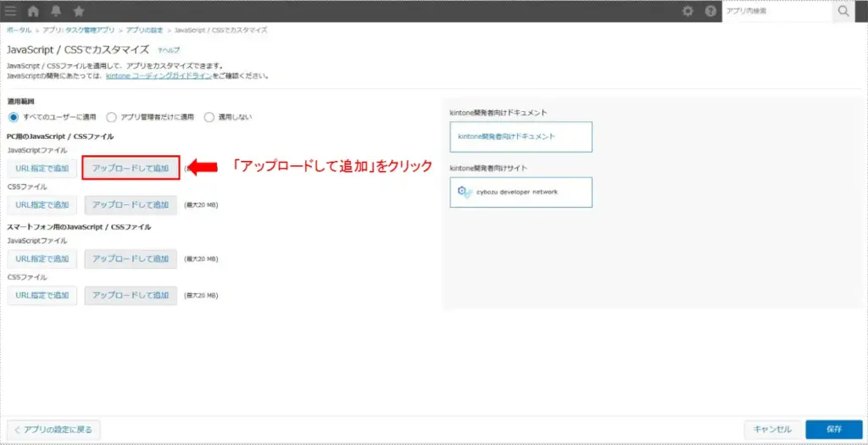Click URL指定で追加 for PC JavaScript
The height and width of the screenshot is (445, 868).
[42, 169]
